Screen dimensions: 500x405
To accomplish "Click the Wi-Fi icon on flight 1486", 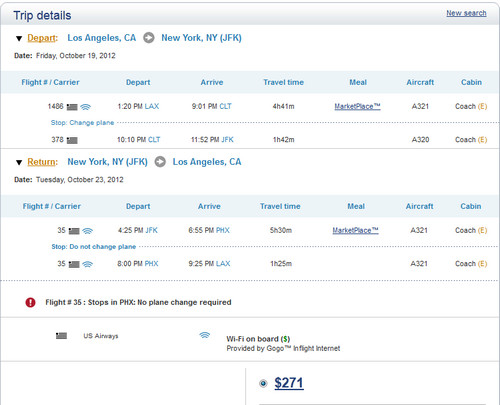I will tap(86, 107).
